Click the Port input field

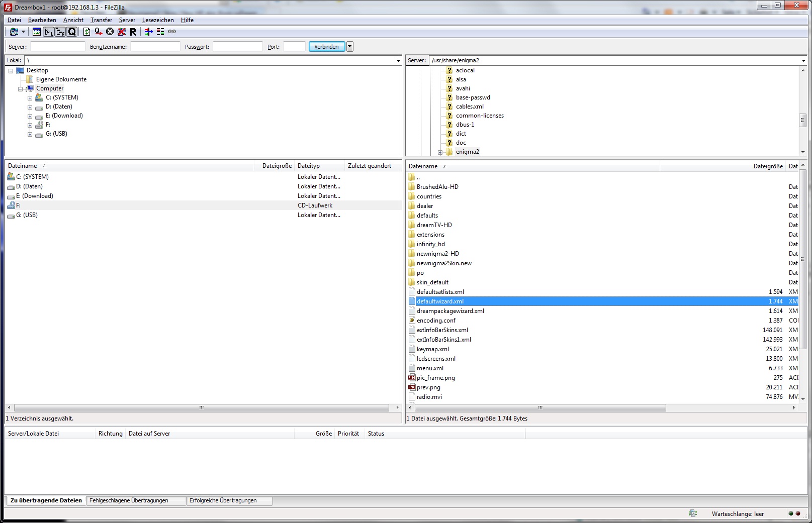coord(294,47)
